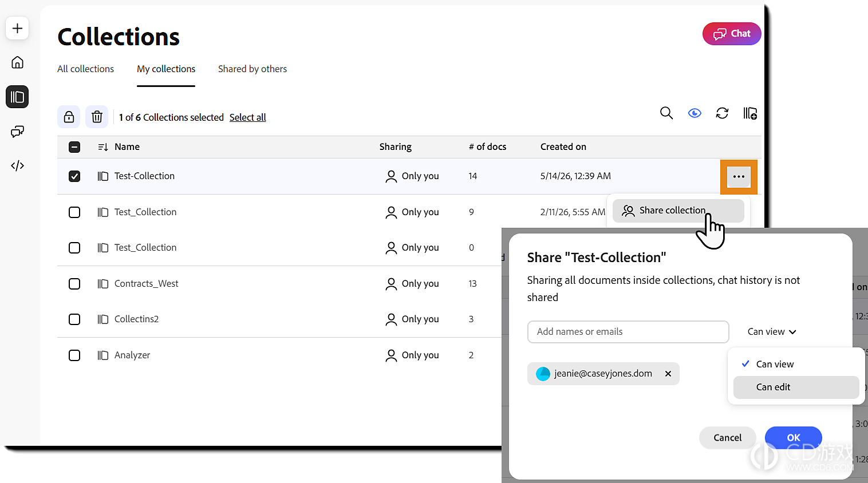Viewport: 868px width, 483px height.
Task: Click the lock icon in the toolbar
Action: (x=69, y=117)
